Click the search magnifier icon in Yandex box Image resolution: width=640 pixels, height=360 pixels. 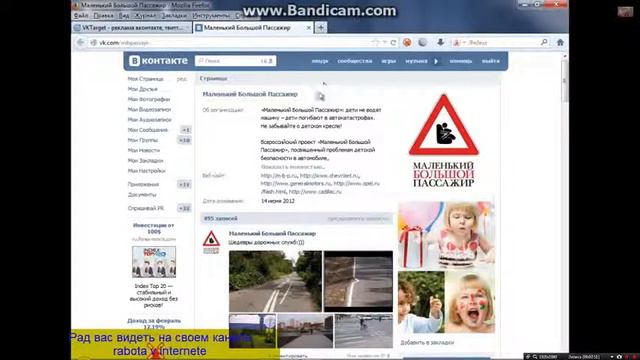point(544,42)
